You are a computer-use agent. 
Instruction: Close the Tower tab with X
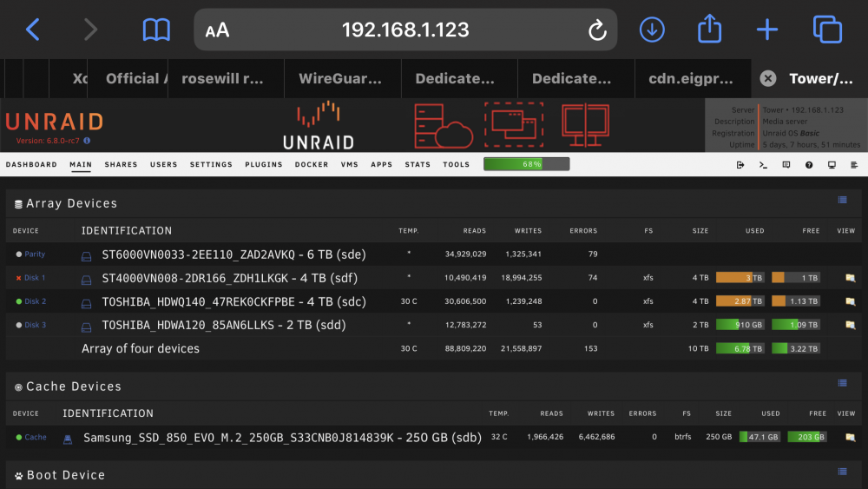click(x=768, y=79)
